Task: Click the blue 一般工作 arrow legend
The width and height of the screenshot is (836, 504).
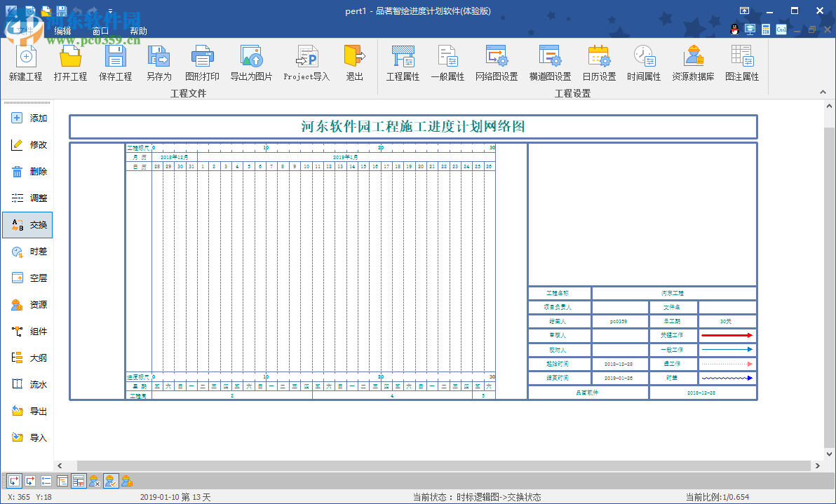Action: 727,350
